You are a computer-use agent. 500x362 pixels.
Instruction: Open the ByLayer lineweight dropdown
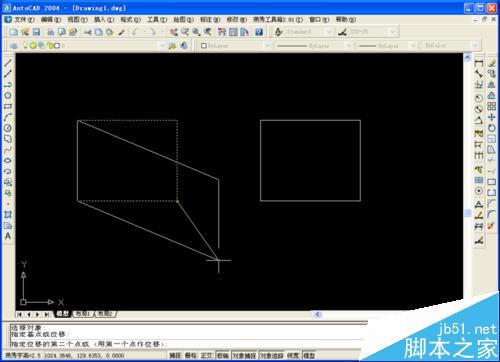pos(413,46)
